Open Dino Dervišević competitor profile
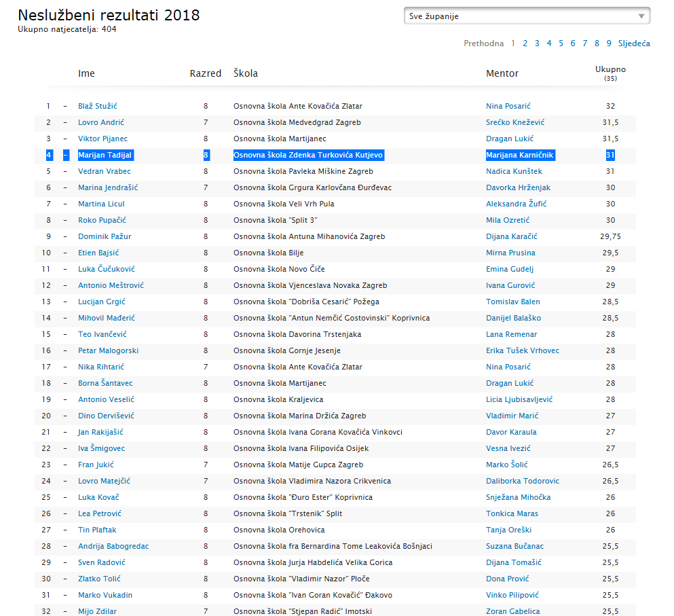 106,416
